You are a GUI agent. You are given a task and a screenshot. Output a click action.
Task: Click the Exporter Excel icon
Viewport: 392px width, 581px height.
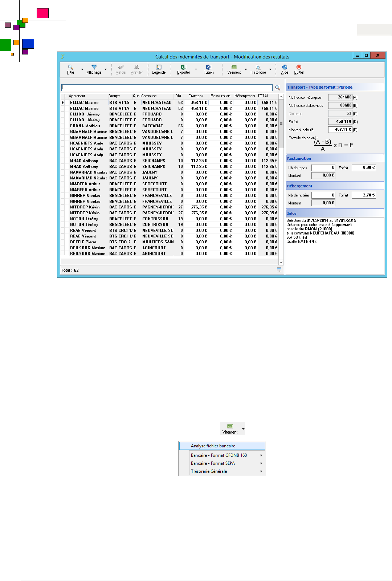click(183, 67)
